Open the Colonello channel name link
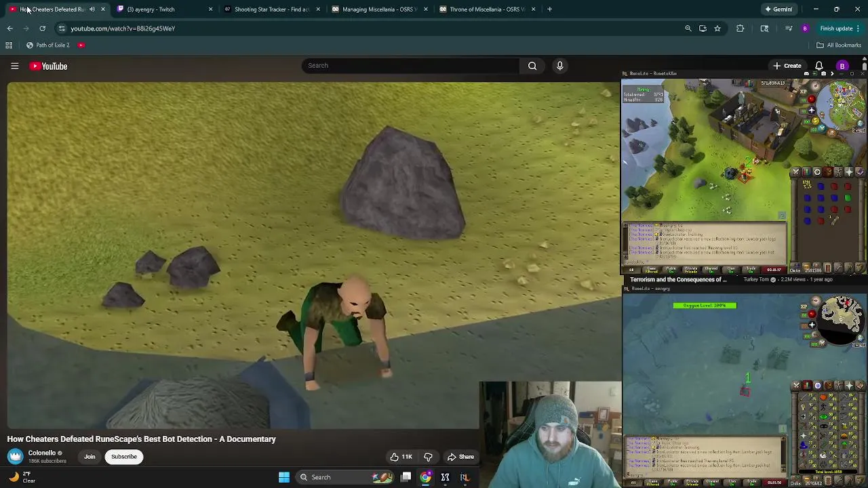 pyautogui.click(x=41, y=453)
